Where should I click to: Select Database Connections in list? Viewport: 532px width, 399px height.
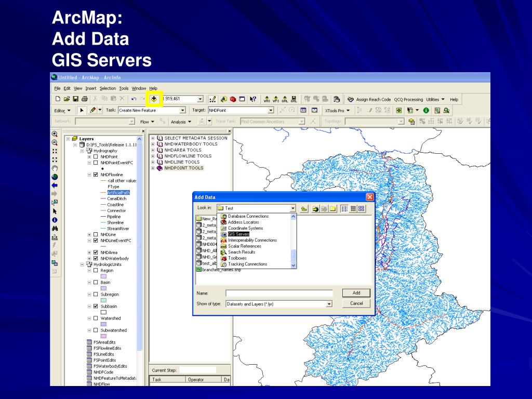point(248,216)
